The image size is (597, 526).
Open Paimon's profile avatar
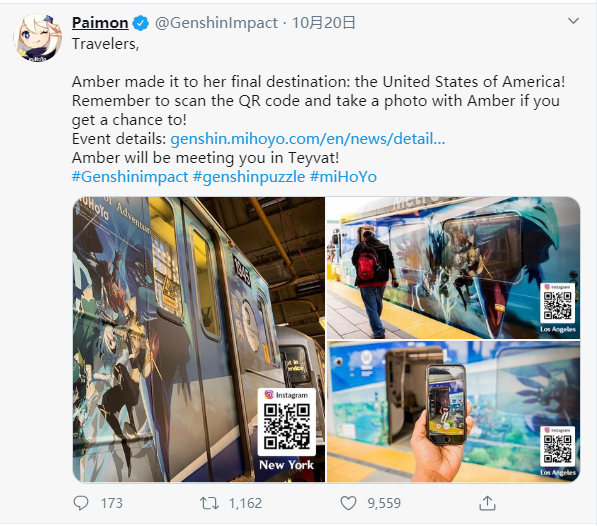[x=38, y=38]
